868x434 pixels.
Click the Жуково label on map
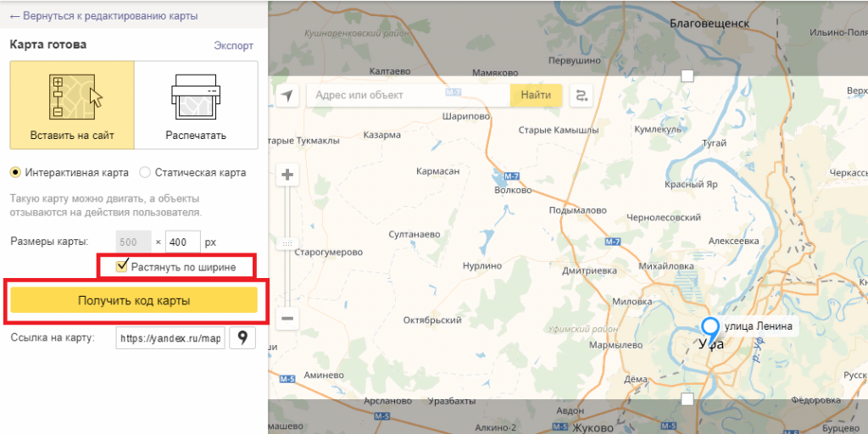point(593,428)
